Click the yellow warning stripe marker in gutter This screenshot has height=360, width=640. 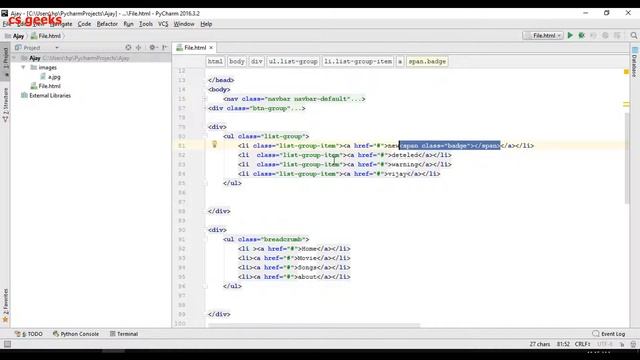[x=626, y=104]
